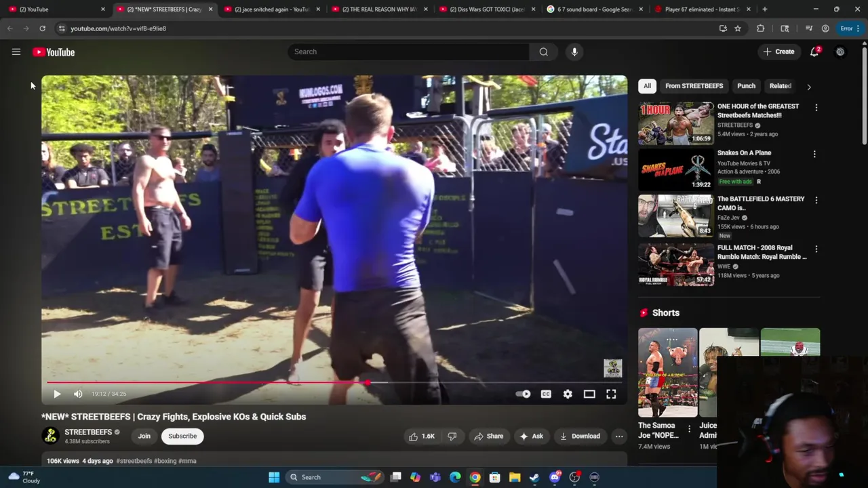Open more actions under the video
This screenshot has height=488, width=868.
point(619,436)
